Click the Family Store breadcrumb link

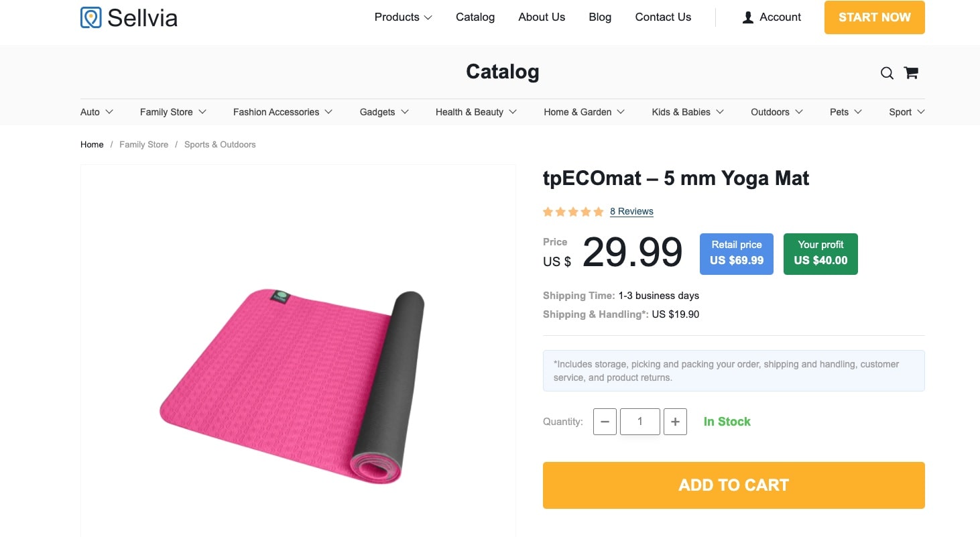coord(143,145)
